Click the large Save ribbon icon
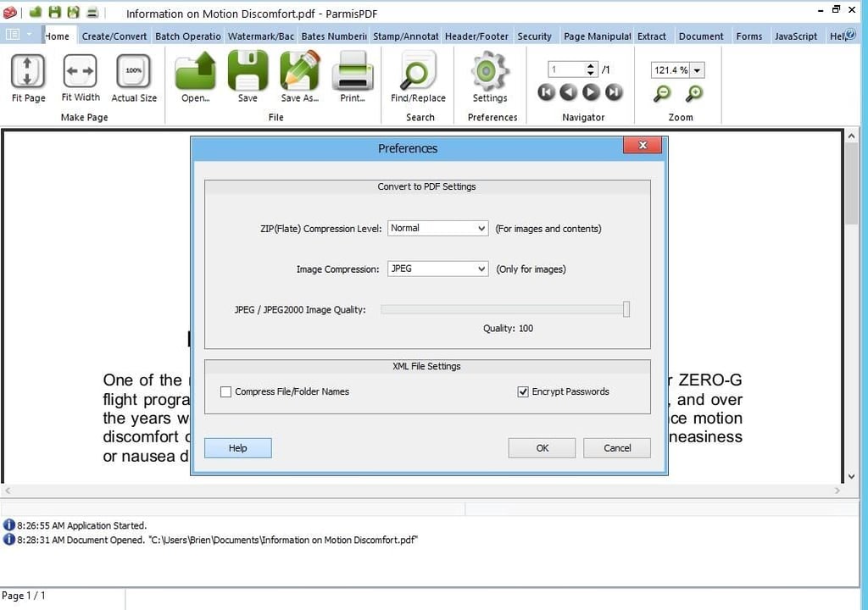This screenshot has width=868, height=610. pos(248,70)
